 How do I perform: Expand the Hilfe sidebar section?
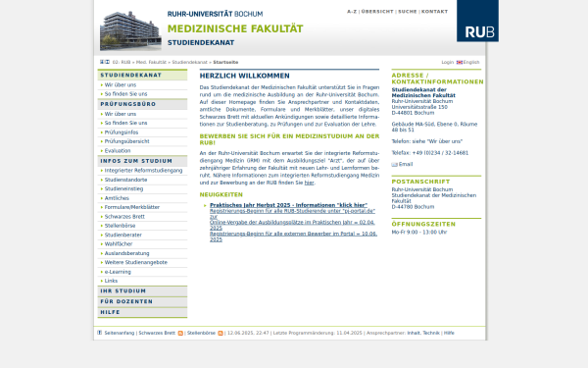coord(142,312)
